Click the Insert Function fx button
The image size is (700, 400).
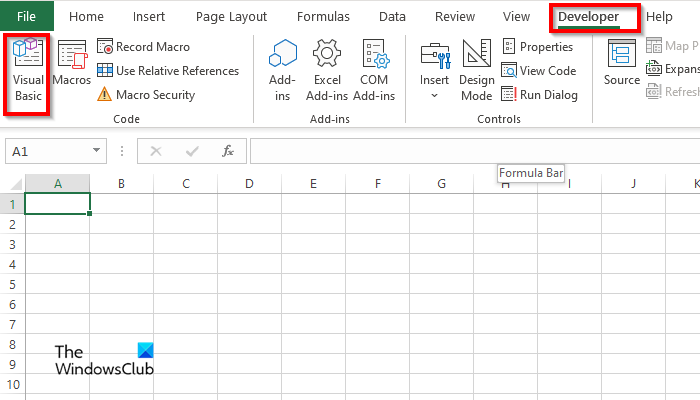[x=228, y=151]
